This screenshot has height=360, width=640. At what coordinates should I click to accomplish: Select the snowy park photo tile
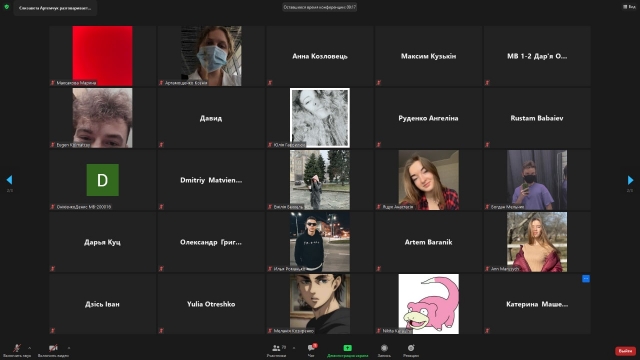pyautogui.click(x=320, y=180)
